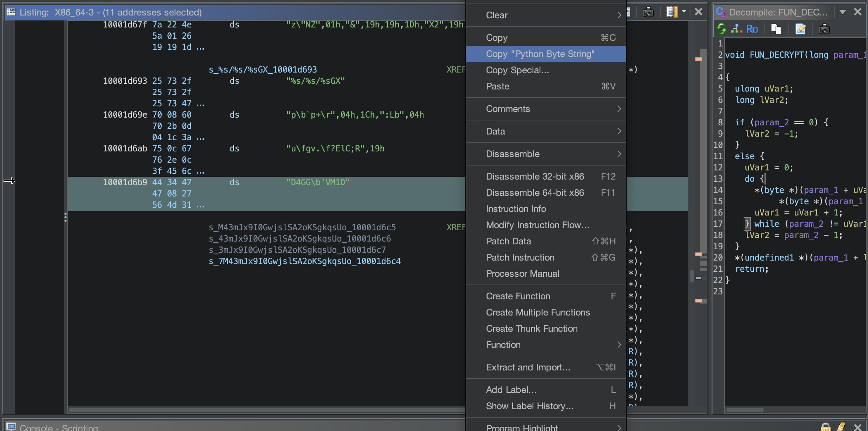This screenshot has width=868, height=431.
Task: Select Patch Instruction menu entry
Action: [x=546, y=257]
